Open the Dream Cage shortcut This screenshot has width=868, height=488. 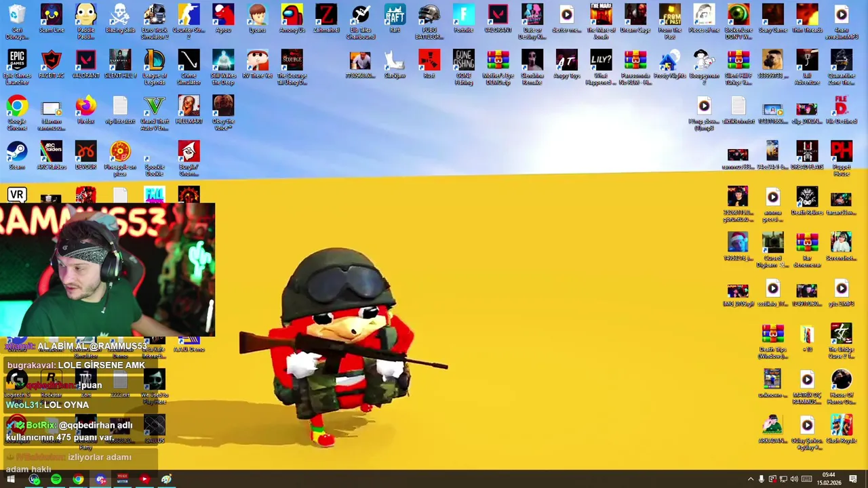635,18
